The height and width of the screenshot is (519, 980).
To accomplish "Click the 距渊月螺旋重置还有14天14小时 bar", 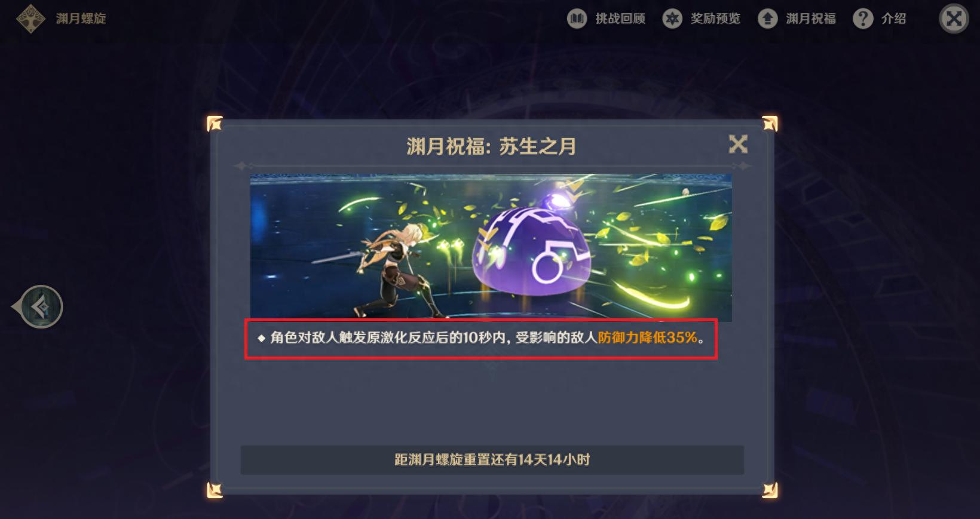I will click(x=492, y=460).
